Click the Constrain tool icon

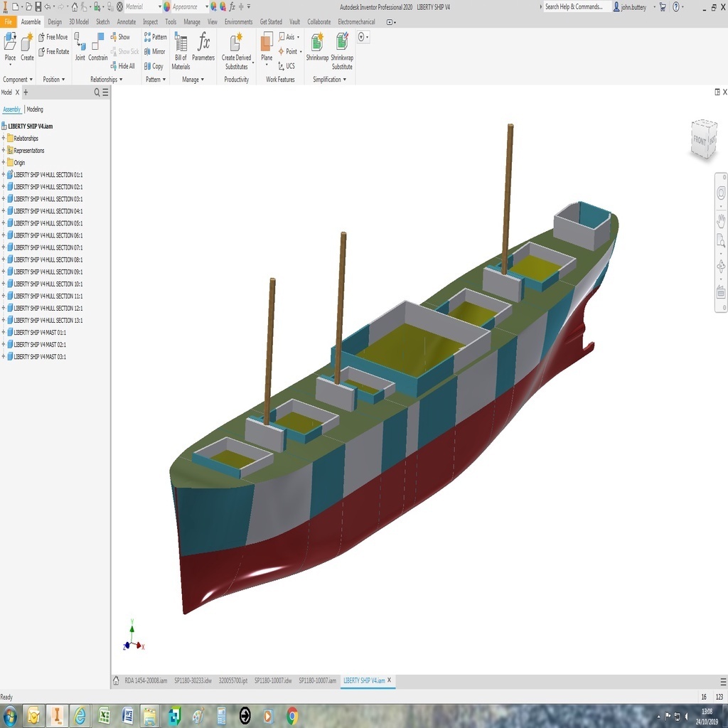97,42
